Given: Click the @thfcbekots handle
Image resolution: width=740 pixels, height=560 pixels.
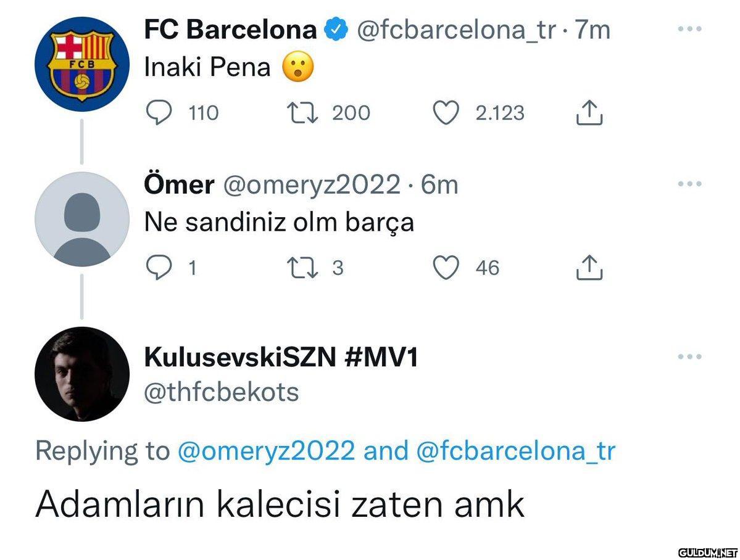Looking at the screenshot, I should pyautogui.click(x=221, y=392).
